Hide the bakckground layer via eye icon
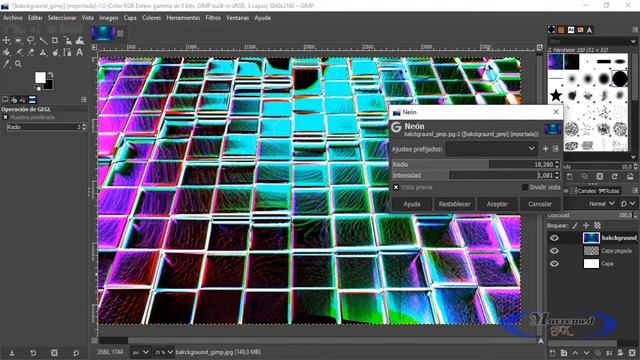The height and width of the screenshot is (360, 640). (554, 238)
